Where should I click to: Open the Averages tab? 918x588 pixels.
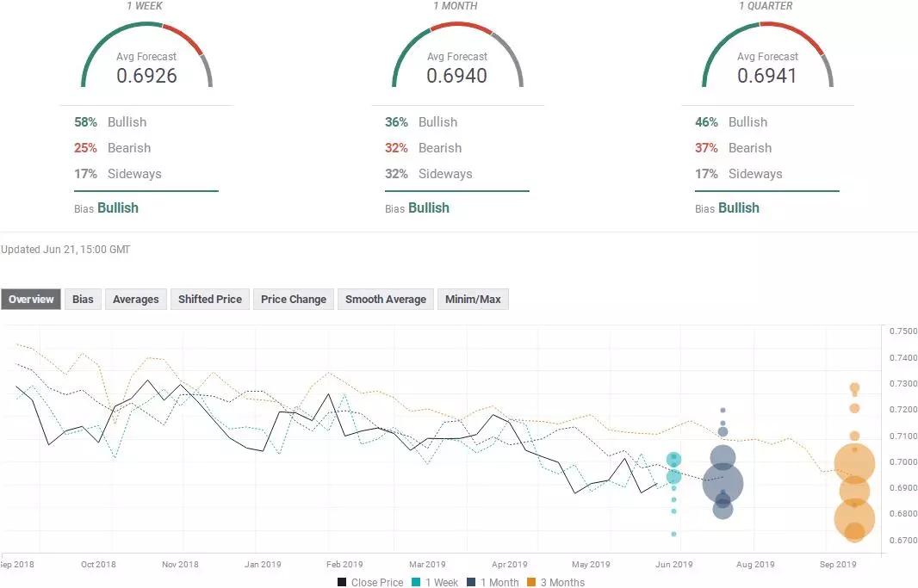tap(136, 300)
